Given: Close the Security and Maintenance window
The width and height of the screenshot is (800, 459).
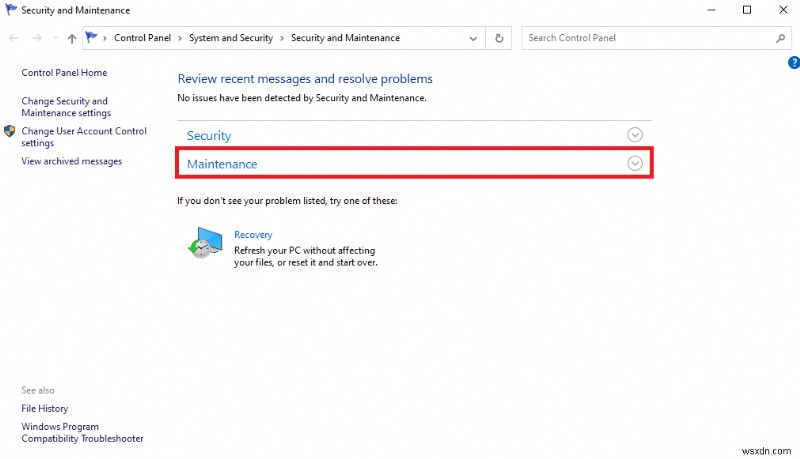Looking at the screenshot, I should [x=783, y=10].
